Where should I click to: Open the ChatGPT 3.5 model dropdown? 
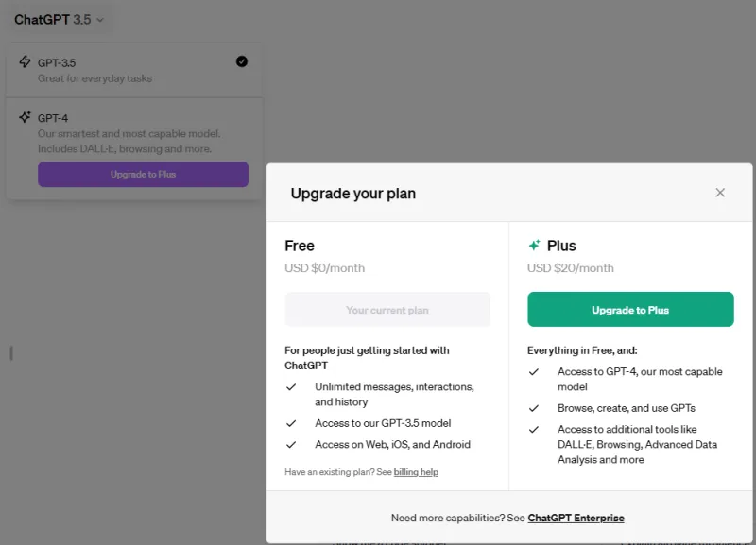click(x=59, y=19)
